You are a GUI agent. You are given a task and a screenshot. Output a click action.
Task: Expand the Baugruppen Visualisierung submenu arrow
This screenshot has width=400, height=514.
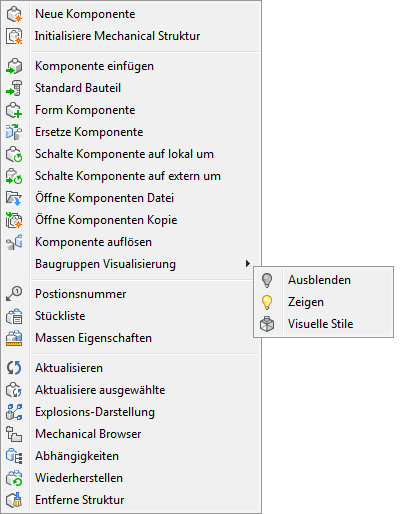coord(247,264)
